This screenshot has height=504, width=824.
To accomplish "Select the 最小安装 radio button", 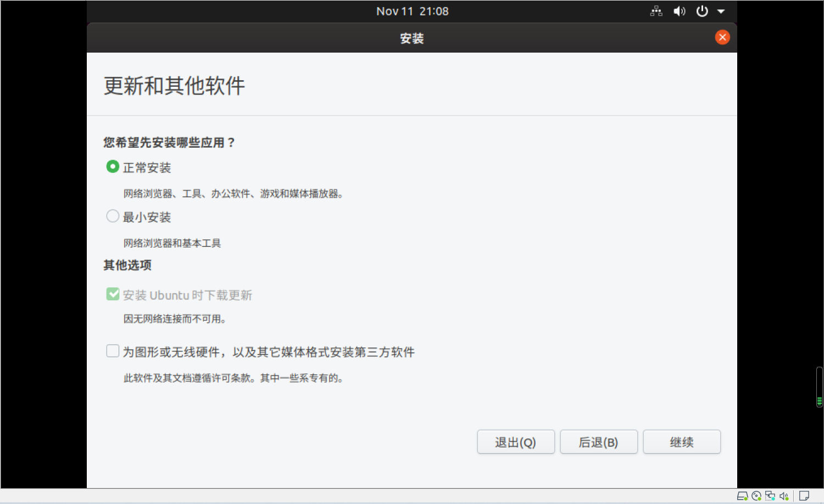I will (113, 216).
